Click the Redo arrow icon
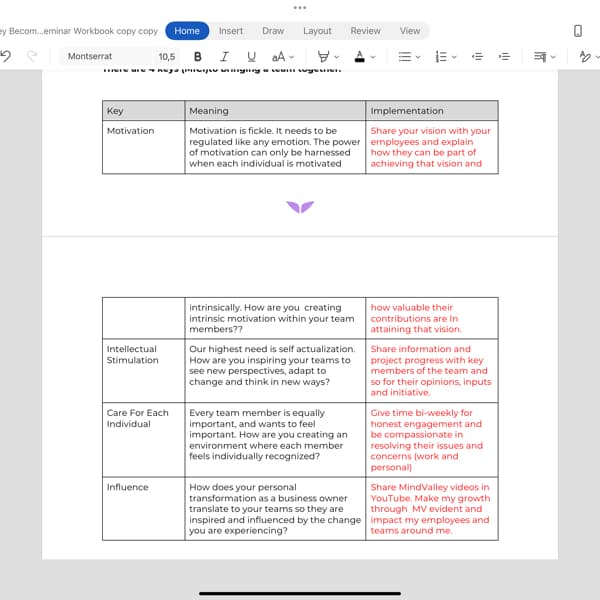Viewport: 600px width, 600px height. (32, 57)
